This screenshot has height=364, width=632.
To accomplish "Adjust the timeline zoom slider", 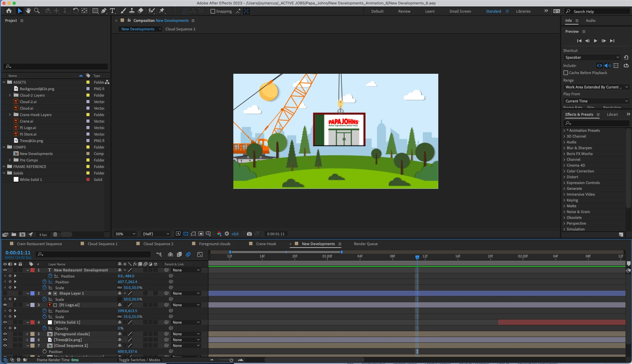I will tap(231, 360).
